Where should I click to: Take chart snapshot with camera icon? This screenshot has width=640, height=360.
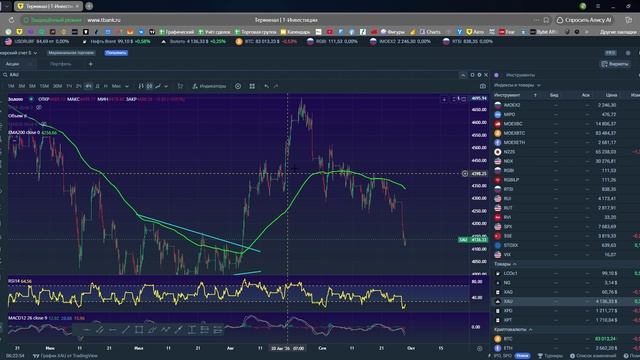coord(483,86)
